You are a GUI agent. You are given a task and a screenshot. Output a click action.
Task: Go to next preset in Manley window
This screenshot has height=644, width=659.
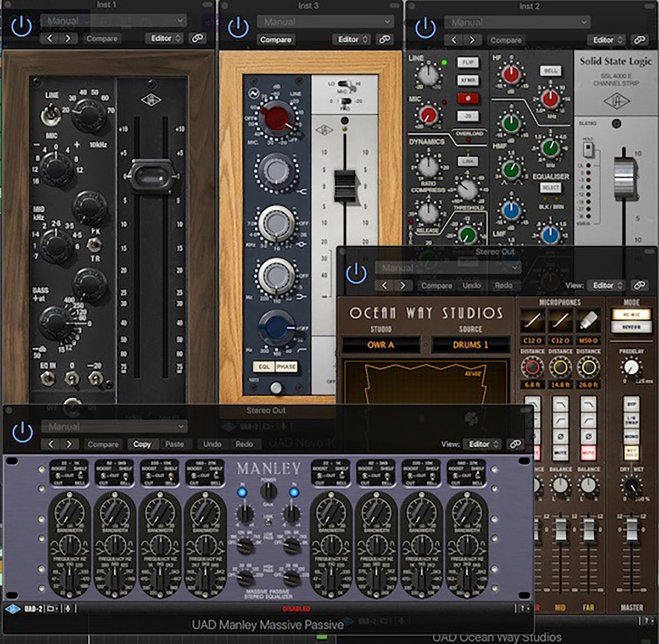pyautogui.click(x=69, y=443)
